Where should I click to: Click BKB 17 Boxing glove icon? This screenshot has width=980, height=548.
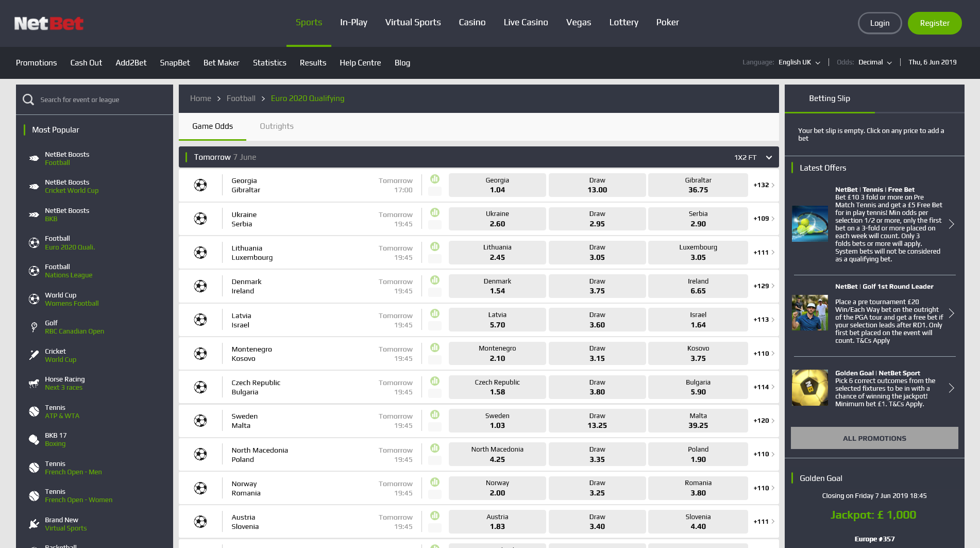pyautogui.click(x=34, y=439)
